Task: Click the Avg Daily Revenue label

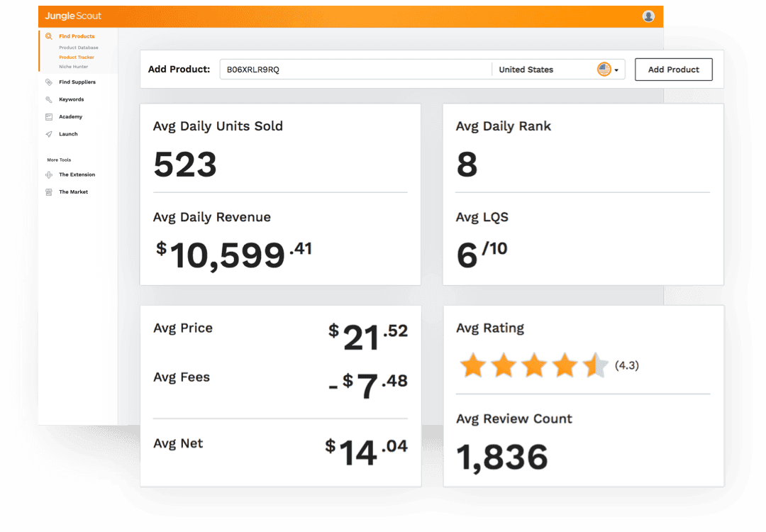Action: pos(212,217)
